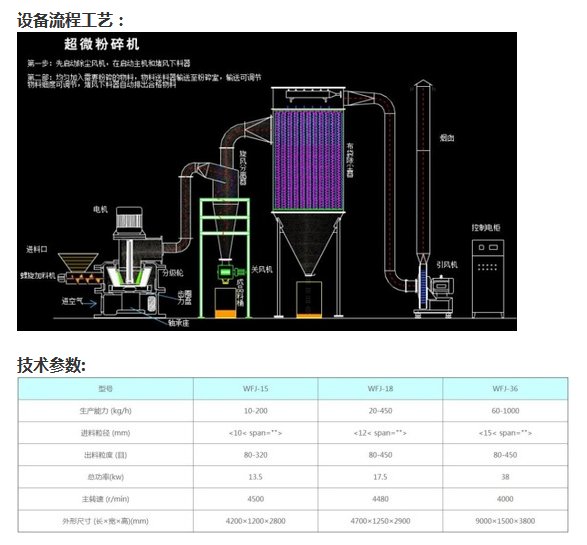
Task: Click the 技术参数 heading
Action: [52, 365]
